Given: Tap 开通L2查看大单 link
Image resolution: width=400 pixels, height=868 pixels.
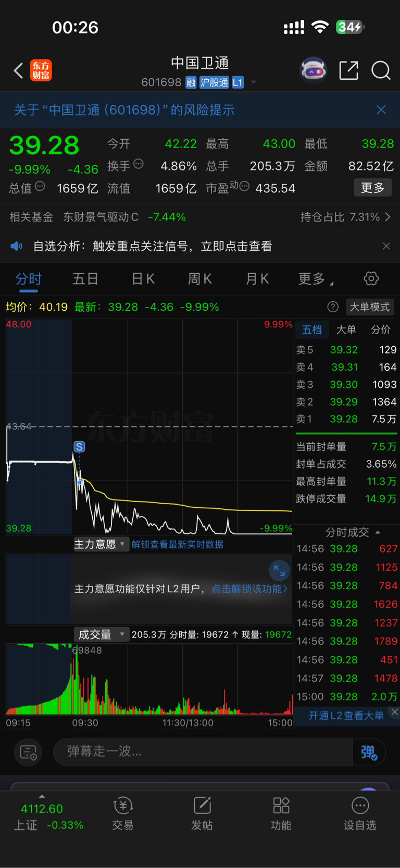Looking at the screenshot, I should 346,715.
